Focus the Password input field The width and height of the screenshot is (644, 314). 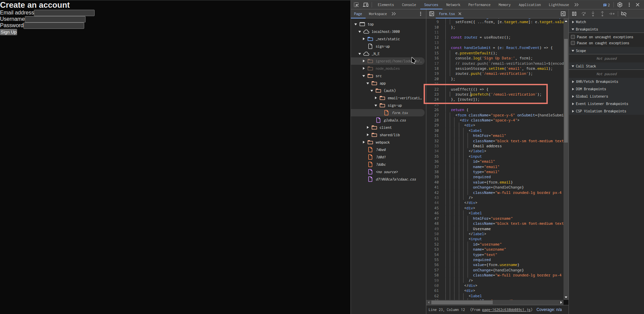(54, 25)
